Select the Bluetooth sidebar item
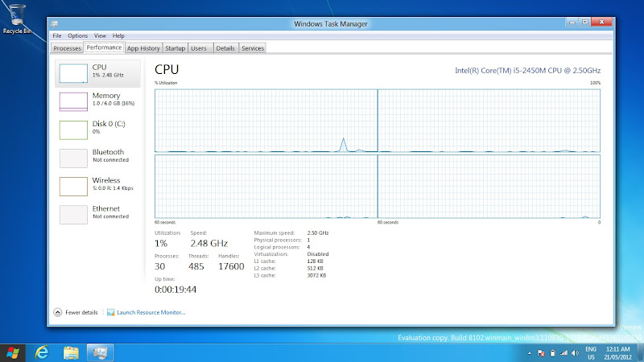The image size is (644, 362). (97, 158)
